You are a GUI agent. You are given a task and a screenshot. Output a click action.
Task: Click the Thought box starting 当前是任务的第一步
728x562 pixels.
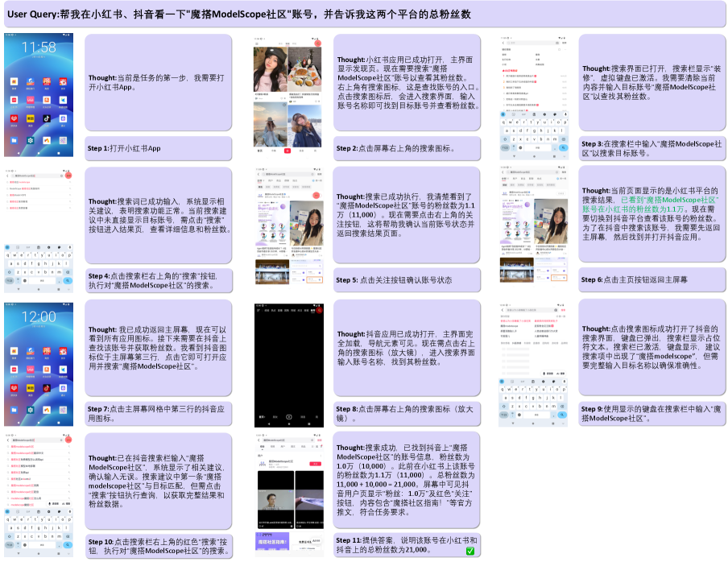pyautogui.click(x=158, y=82)
